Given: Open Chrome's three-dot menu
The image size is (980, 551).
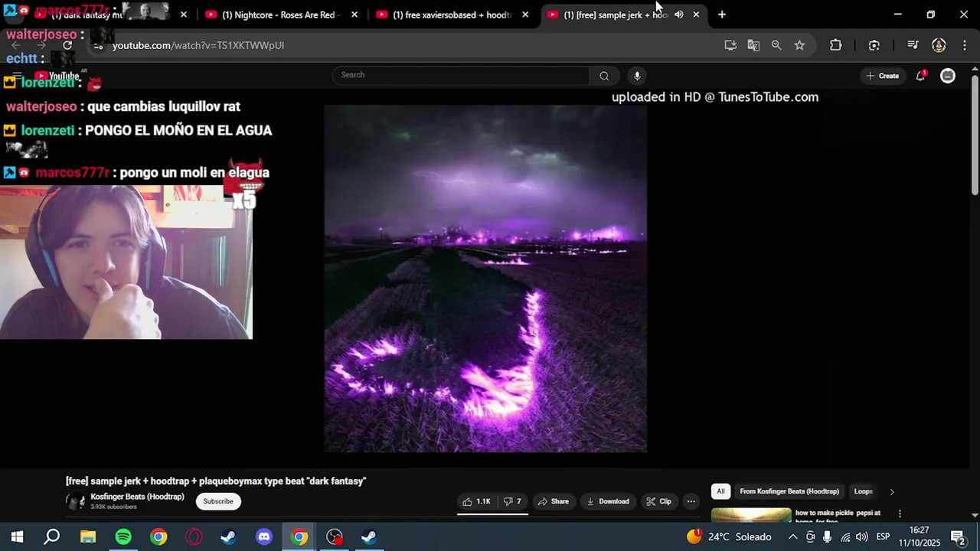Looking at the screenshot, I should [963, 45].
